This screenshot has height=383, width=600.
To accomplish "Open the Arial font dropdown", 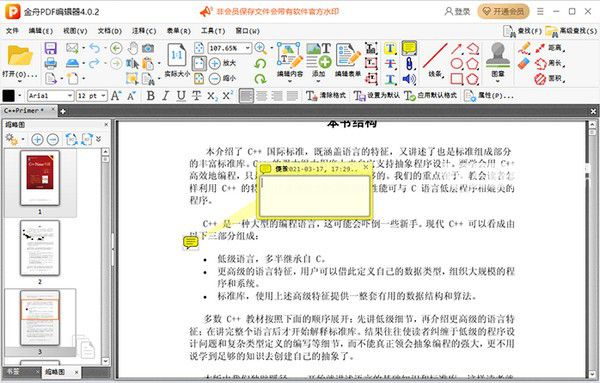I will tap(70, 96).
